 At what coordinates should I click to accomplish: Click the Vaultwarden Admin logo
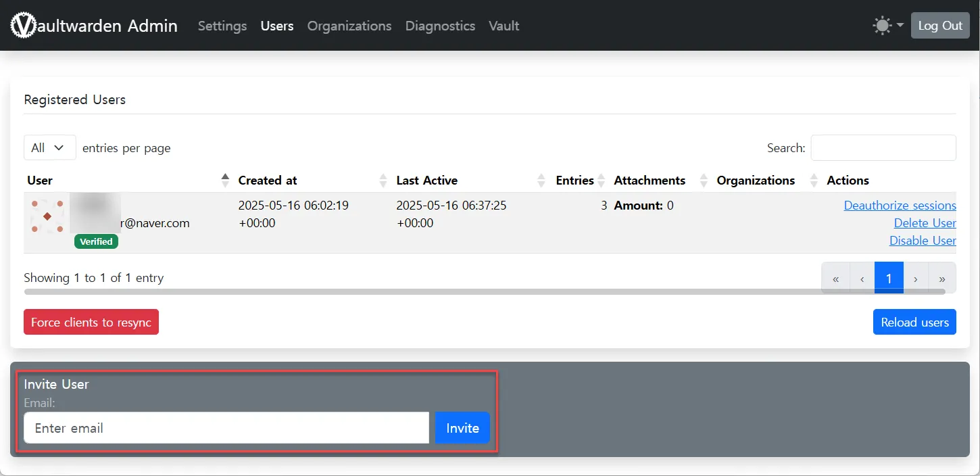click(x=94, y=26)
